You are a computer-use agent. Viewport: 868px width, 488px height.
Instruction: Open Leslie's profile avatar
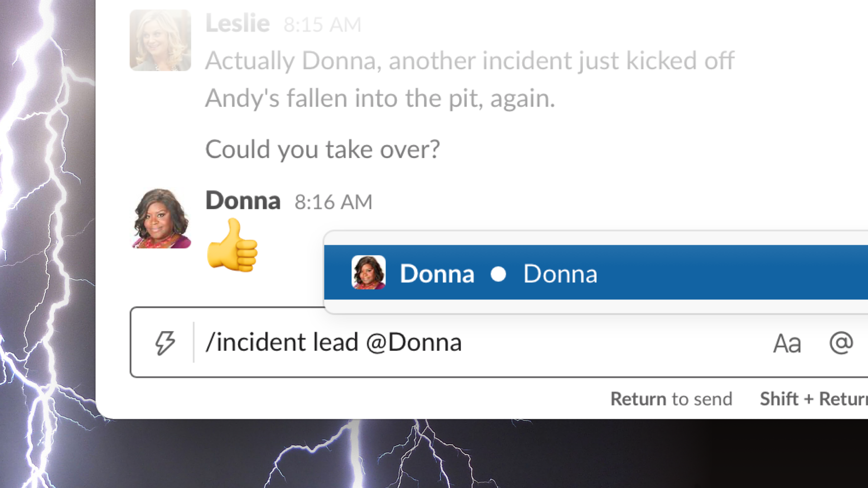[x=160, y=40]
